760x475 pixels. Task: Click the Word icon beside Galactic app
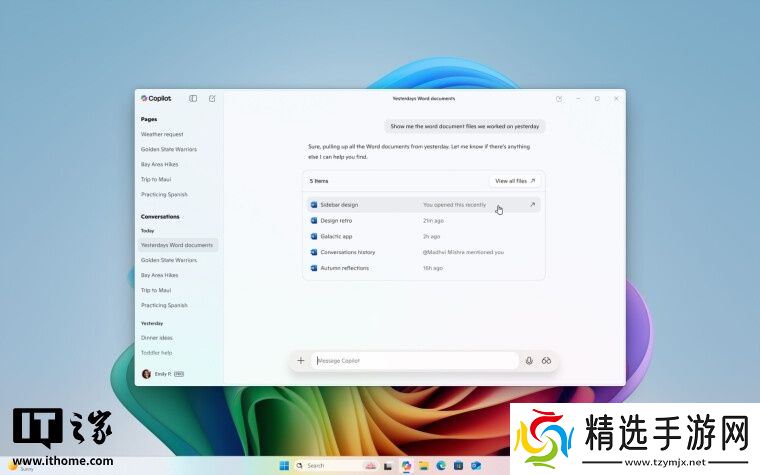pyautogui.click(x=314, y=236)
